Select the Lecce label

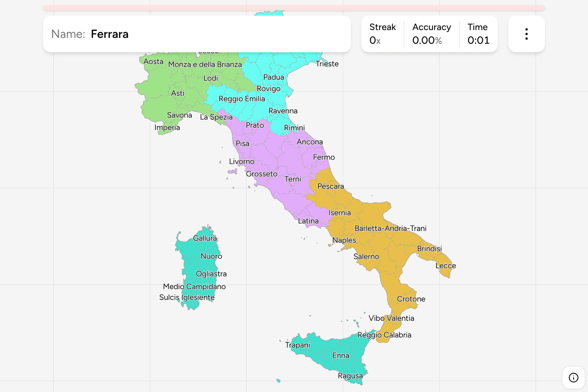coord(446,266)
